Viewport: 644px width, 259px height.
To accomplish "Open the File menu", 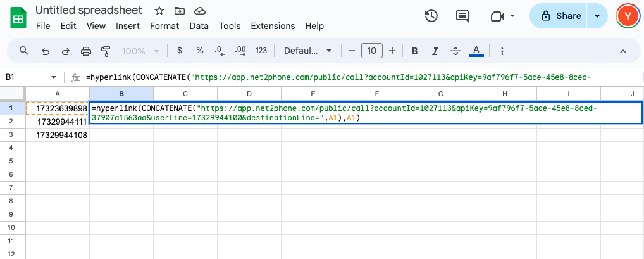I will click(43, 26).
